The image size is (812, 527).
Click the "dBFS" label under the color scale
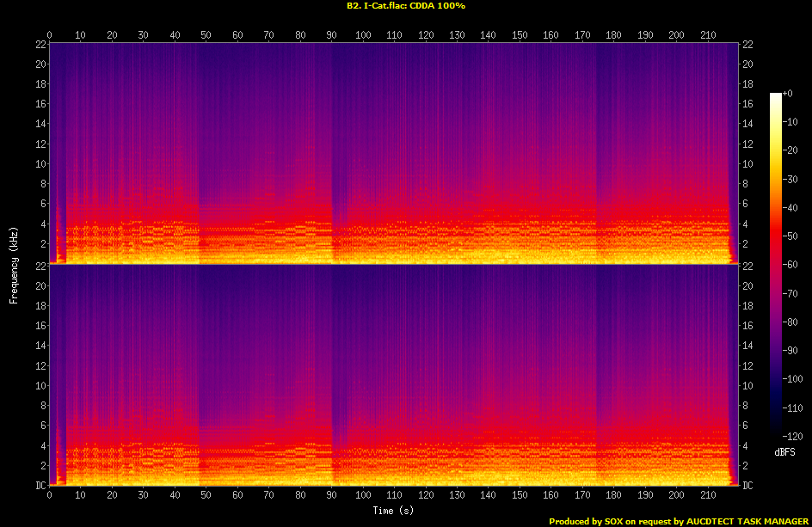coord(784,450)
